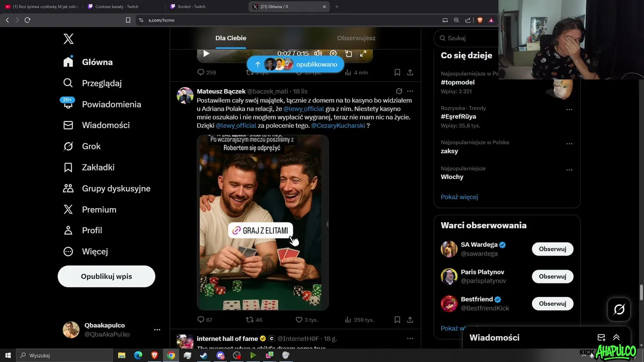The width and height of the screenshot is (644, 362).
Task: Open Brave Shields icon
Action: 479,20
